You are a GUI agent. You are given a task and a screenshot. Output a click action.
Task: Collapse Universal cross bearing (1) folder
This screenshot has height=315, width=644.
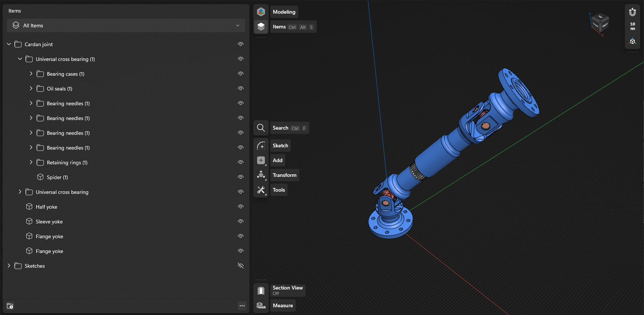[x=20, y=59]
